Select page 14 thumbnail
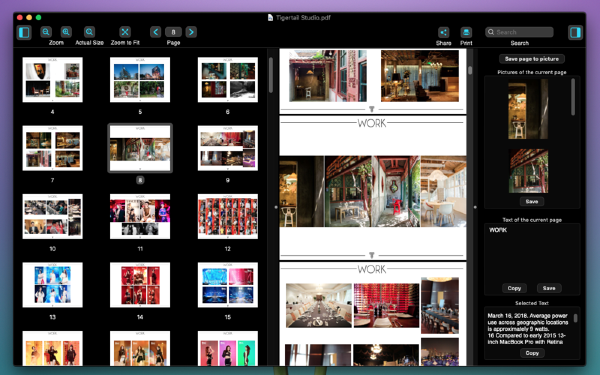 140,285
